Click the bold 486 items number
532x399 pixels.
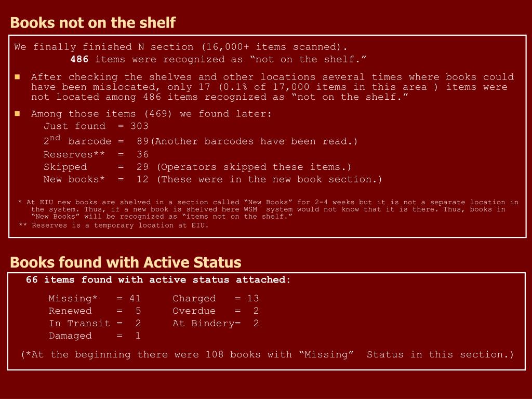click(79, 59)
